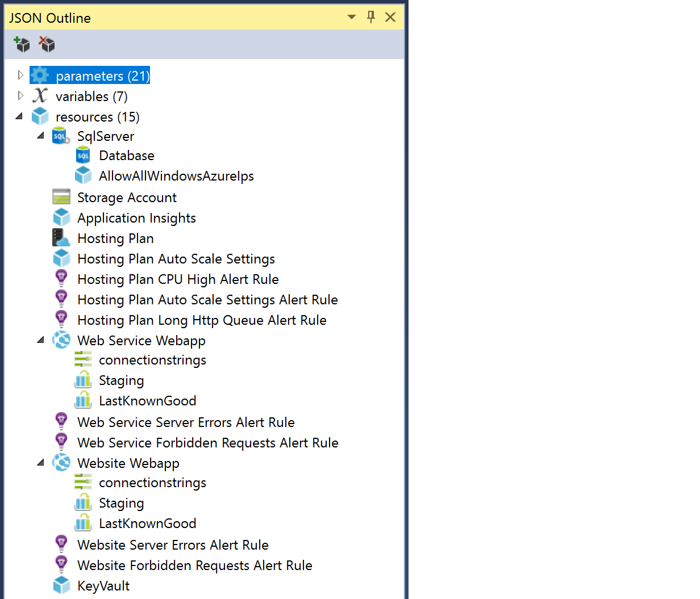Collapse the Website Webapp node
This screenshot has height=599, width=700.
(40, 463)
